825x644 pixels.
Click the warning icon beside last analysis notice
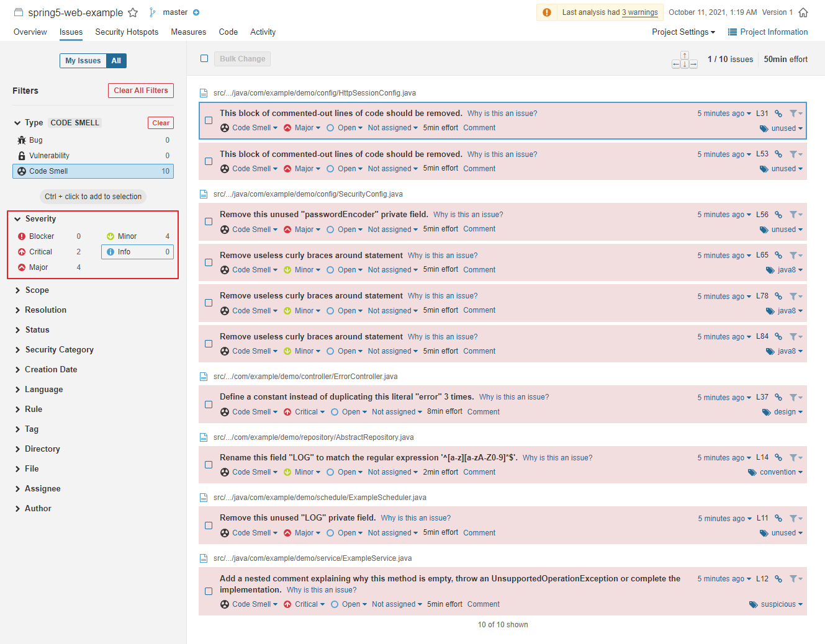click(547, 12)
